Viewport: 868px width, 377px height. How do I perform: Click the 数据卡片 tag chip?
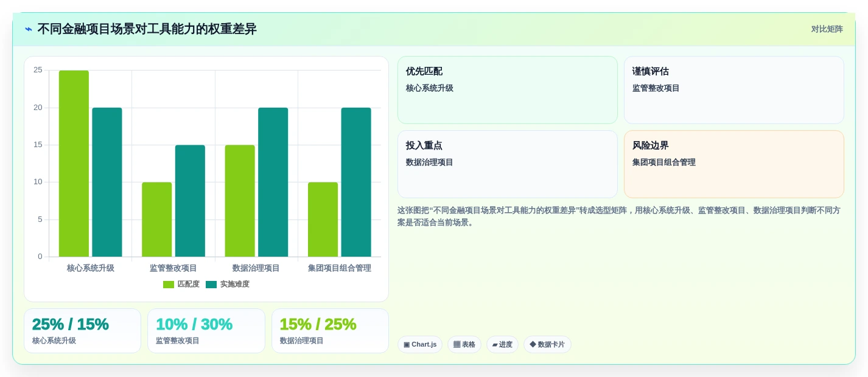[x=547, y=345]
